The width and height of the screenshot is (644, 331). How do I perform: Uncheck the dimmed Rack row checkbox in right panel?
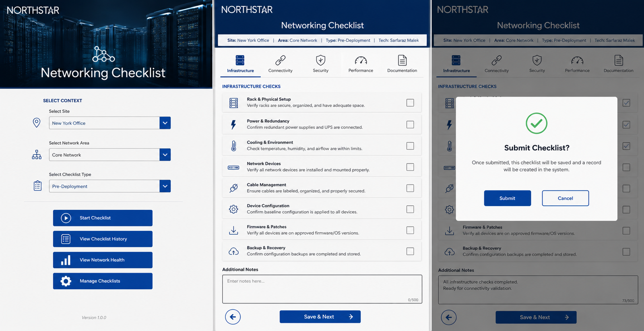(x=626, y=103)
